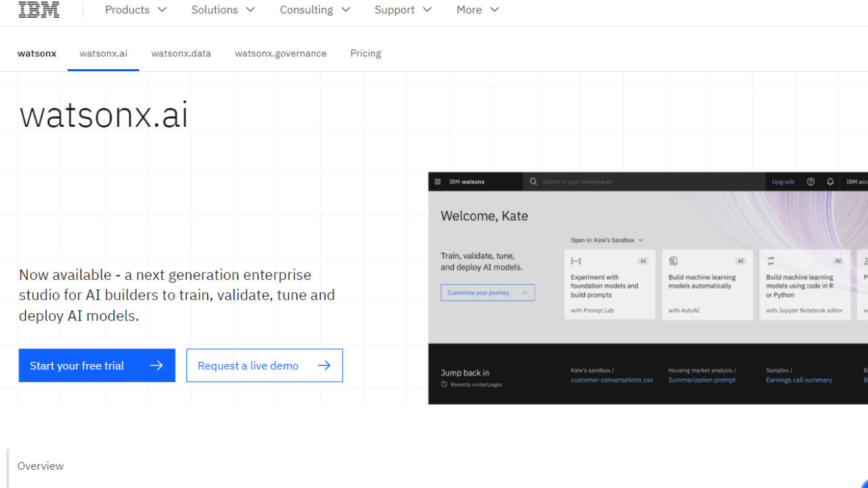Select the watsonx.ai tab
The width and height of the screenshot is (868, 488).
coord(103,54)
